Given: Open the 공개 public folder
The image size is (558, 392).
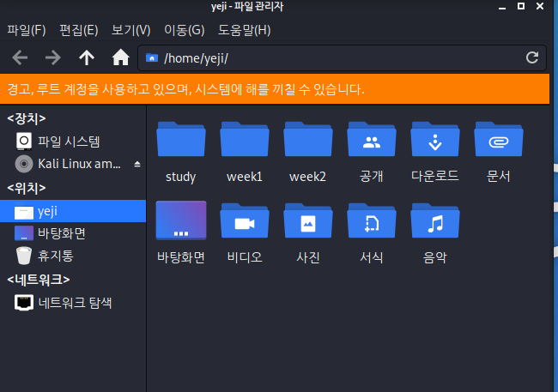Looking at the screenshot, I should tap(372, 153).
